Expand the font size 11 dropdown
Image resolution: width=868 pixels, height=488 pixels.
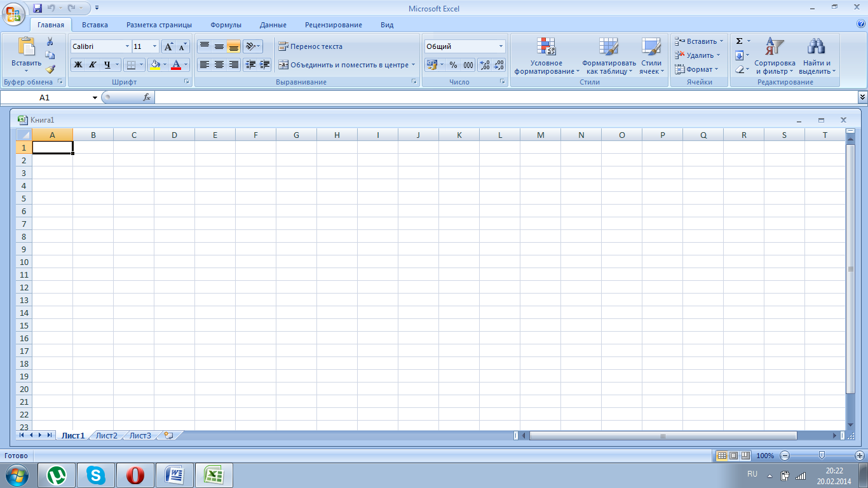pyautogui.click(x=154, y=46)
